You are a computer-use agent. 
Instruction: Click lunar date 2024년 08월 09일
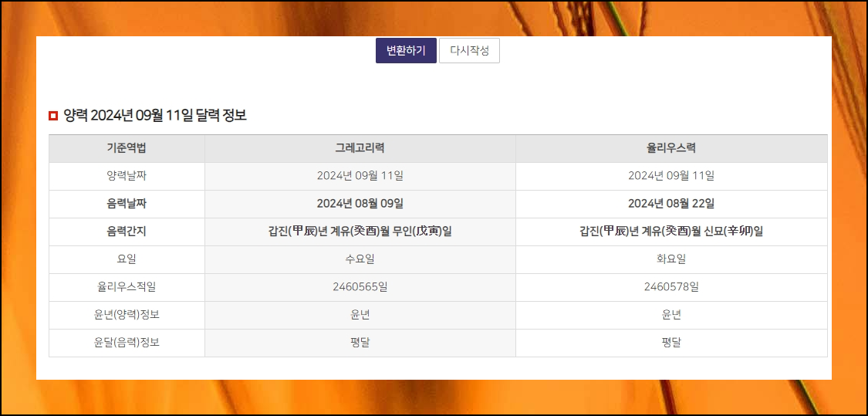pyautogui.click(x=360, y=204)
